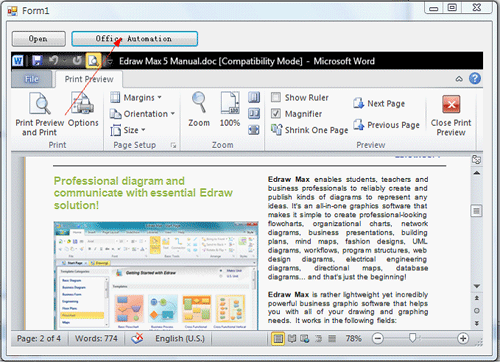
Task: Close Print Preview
Action: click(451, 115)
